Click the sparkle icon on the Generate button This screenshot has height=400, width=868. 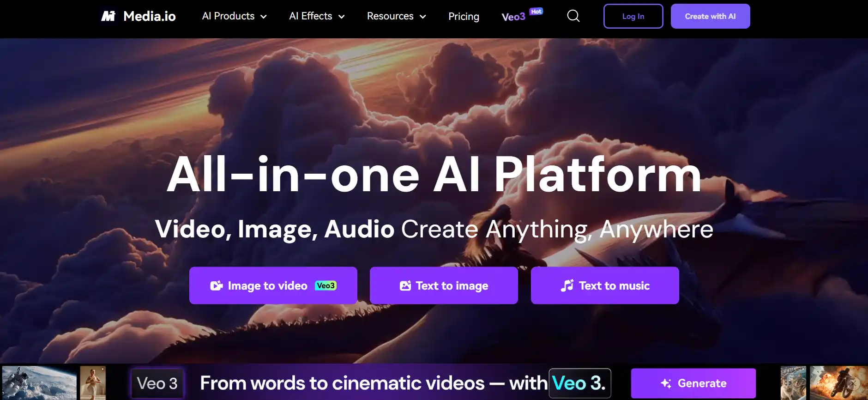(x=666, y=383)
